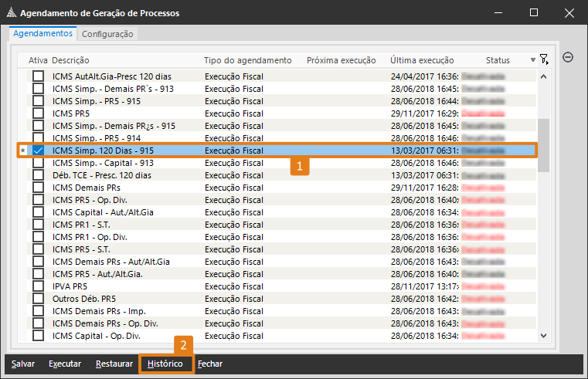
Task: Click the asterisk row indicator on selected row
Action: (x=23, y=151)
